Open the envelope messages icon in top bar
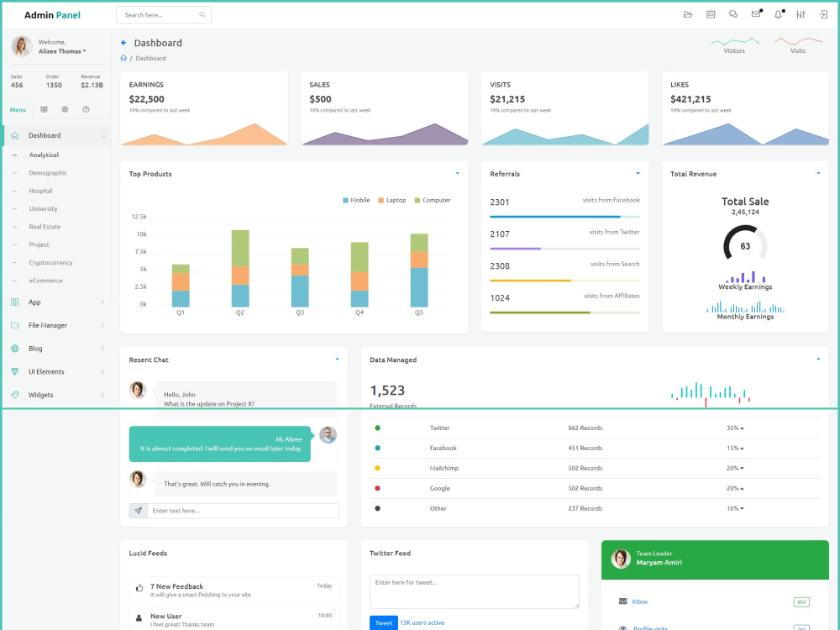 (x=755, y=14)
